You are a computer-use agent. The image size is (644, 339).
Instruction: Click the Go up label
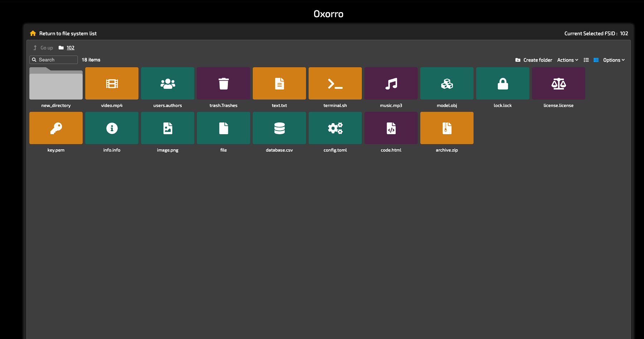(47, 48)
